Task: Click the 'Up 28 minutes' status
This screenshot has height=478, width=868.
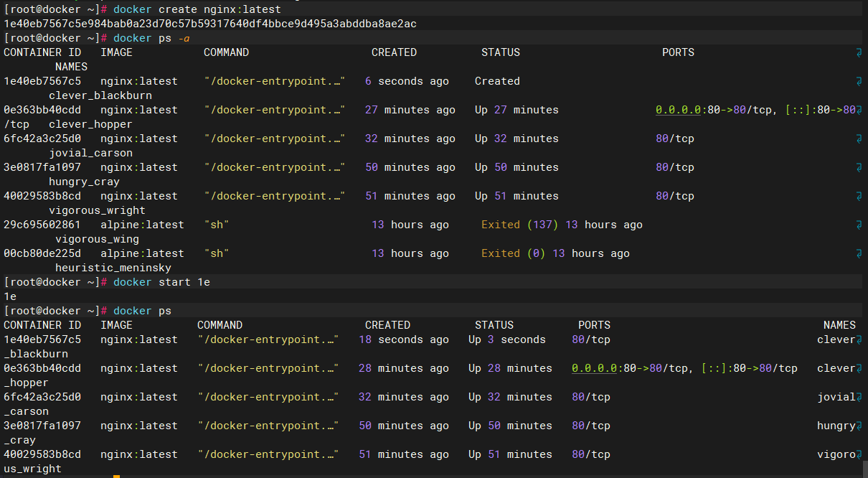Action: coord(510,368)
